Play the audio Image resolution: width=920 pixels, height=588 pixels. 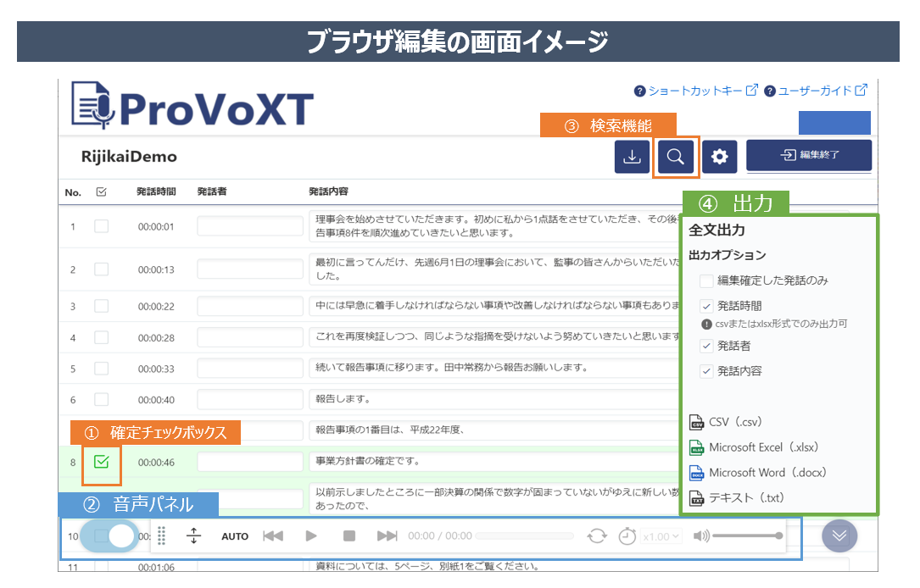(311, 535)
